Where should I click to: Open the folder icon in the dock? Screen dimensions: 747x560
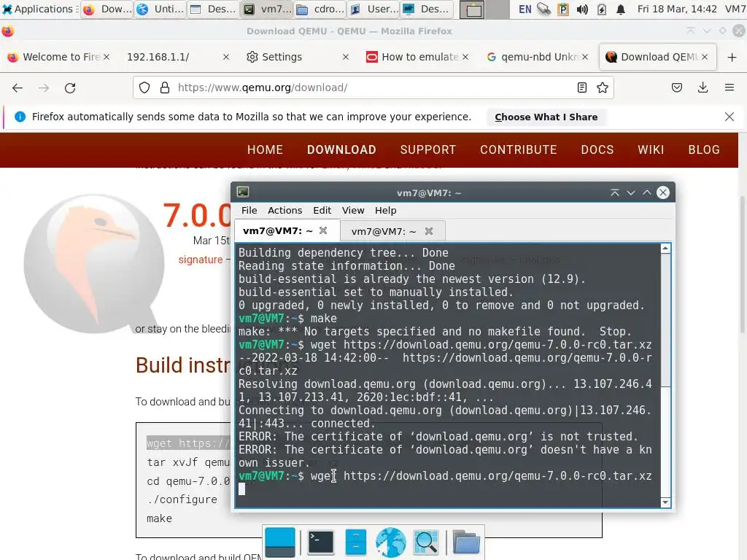(466, 542)
